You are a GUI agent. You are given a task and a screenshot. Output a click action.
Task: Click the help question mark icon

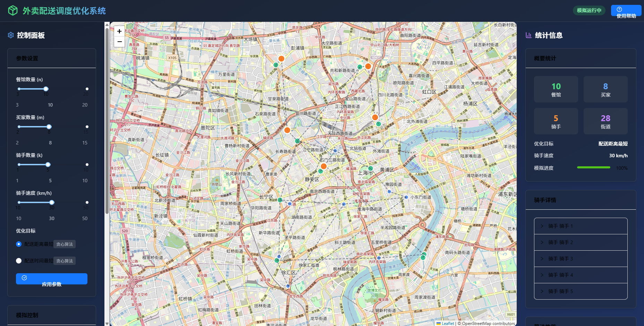point(619,9)
